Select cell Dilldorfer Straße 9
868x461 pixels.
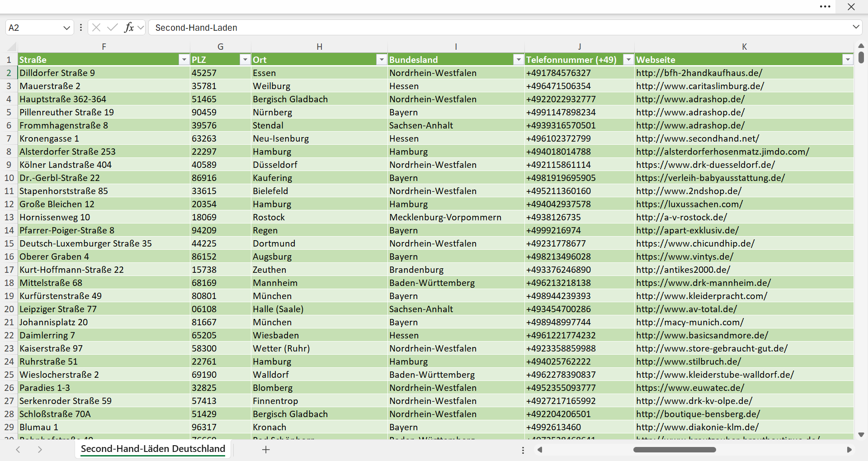coord(104,73)
